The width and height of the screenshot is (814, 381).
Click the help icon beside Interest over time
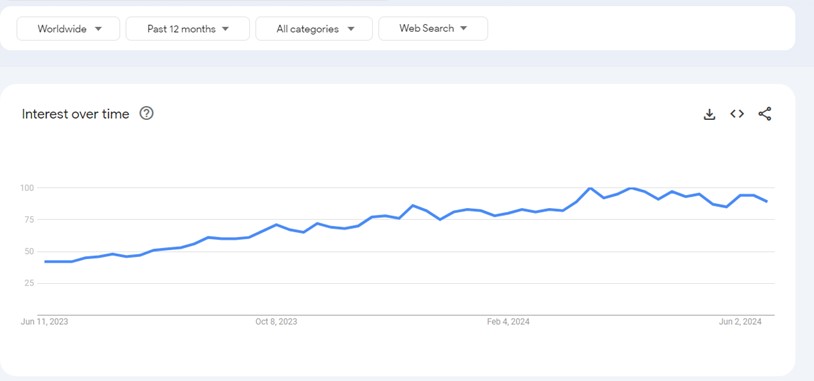(146, 113)
